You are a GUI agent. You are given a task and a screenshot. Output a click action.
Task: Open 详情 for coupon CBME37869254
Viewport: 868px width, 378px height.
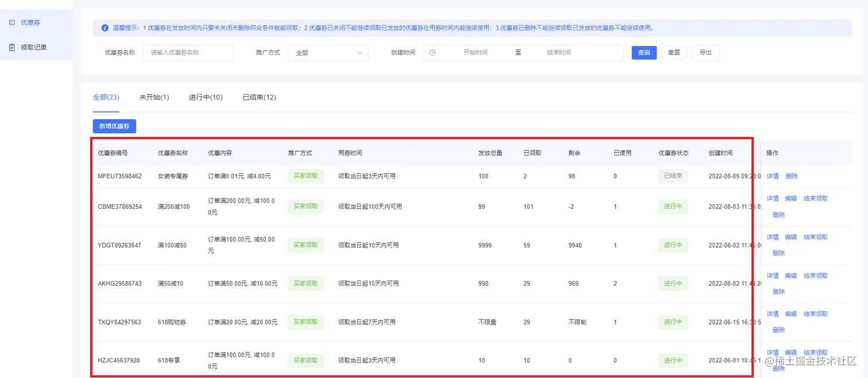click(773, 198)
